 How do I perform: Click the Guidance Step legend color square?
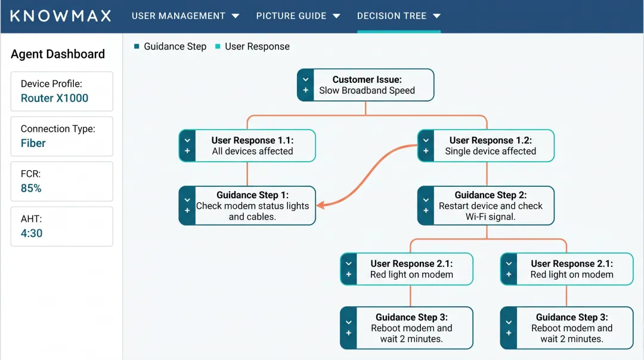(x=137, y=46)
